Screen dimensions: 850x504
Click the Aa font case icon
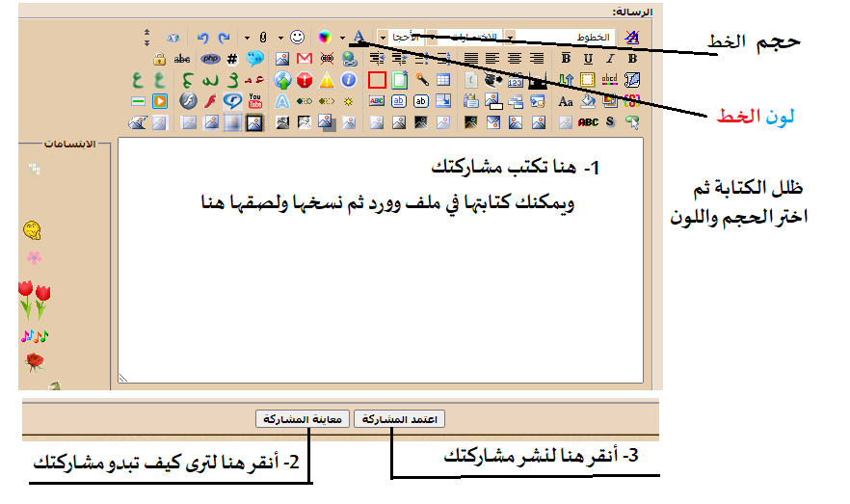point(566,101)
